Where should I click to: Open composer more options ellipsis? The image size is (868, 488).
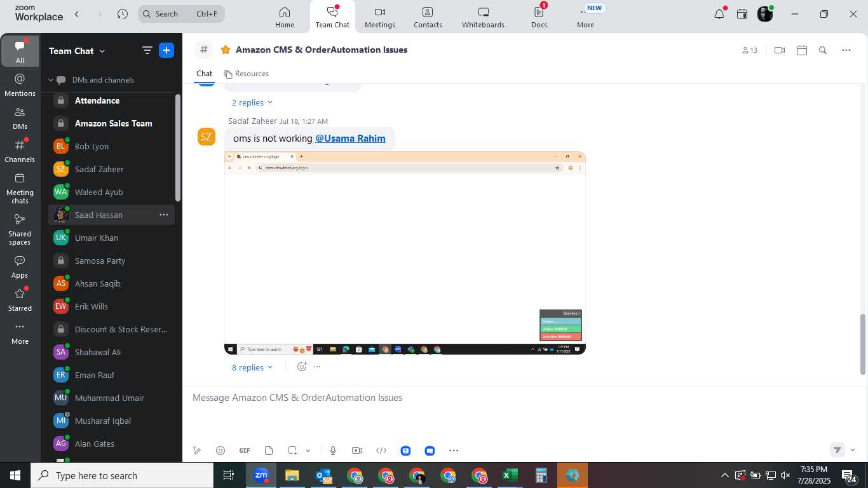[x=454, y=451]
